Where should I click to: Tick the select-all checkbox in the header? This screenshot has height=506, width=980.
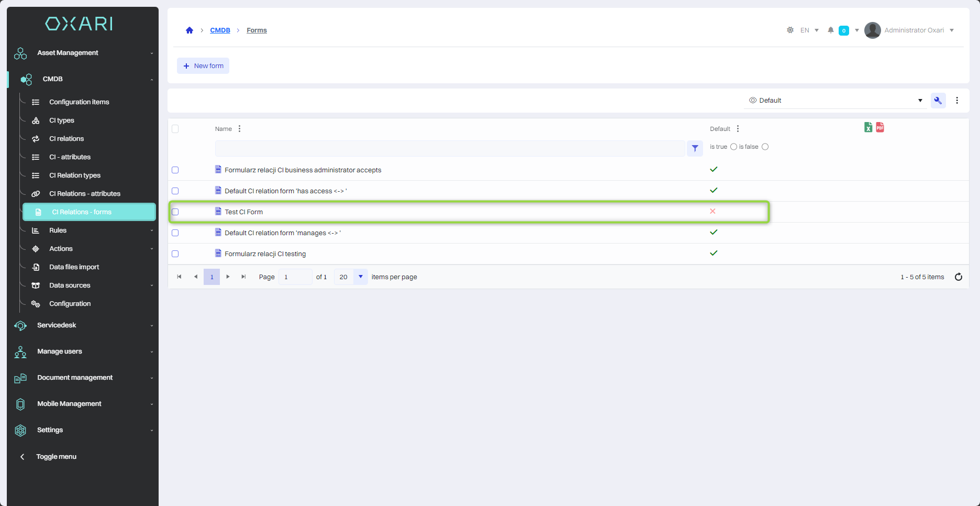pos(175,129)
